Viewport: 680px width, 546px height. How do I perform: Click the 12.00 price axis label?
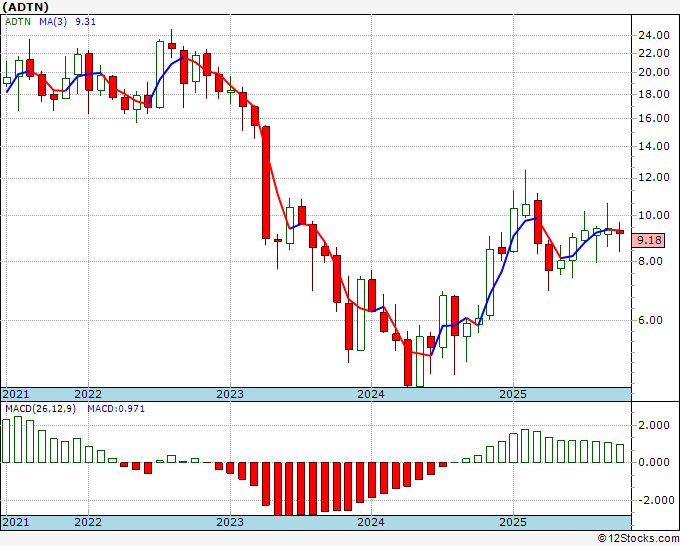pos(654,177)
